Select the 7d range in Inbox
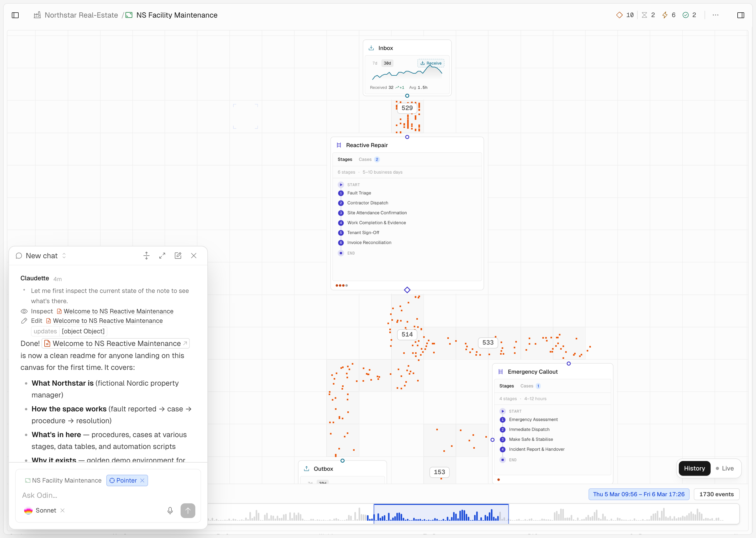The width and height of the screenshot is (756, 538). coord(375,63)
